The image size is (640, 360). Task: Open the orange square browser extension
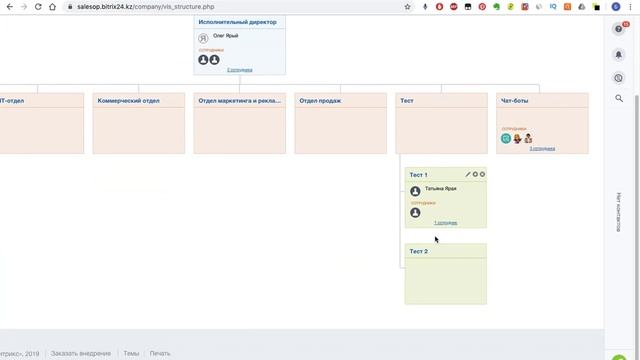pyautogui.click(x=567, y=7)
